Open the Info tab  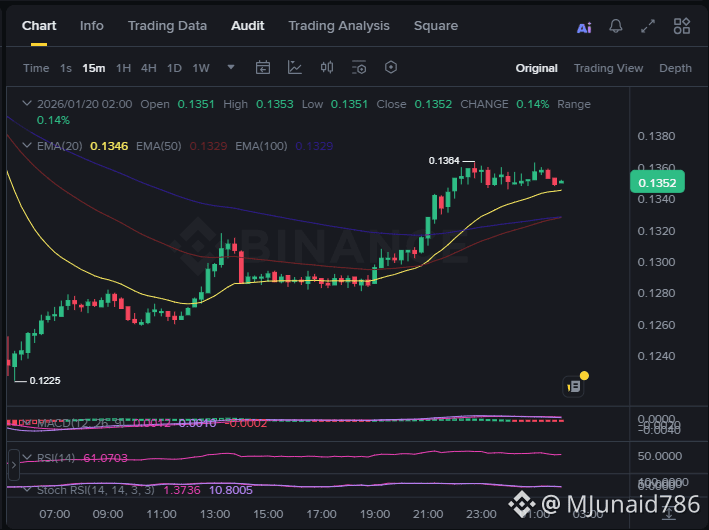92,26
